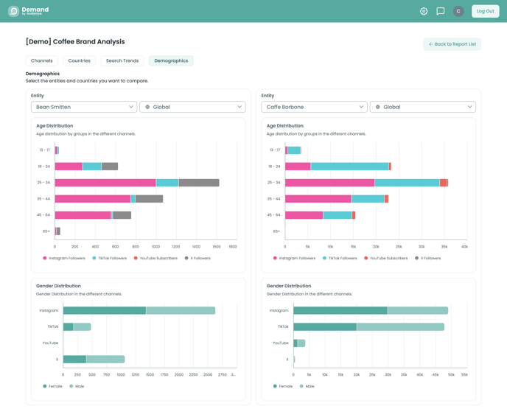Go back via Back to Report List
The width and height of the screenshot is (507, 420).
pyautogui.click(x=452, y=44)
